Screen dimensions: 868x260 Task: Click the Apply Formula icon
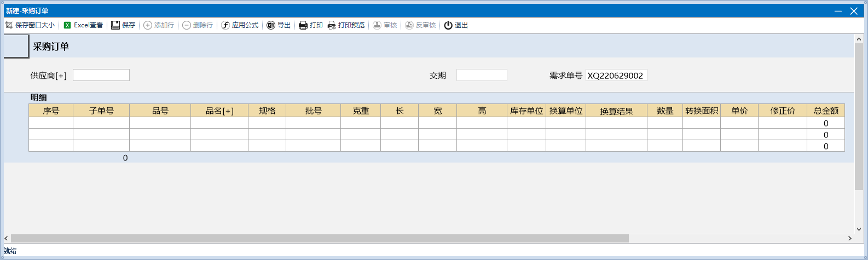[x=225, y=25]
